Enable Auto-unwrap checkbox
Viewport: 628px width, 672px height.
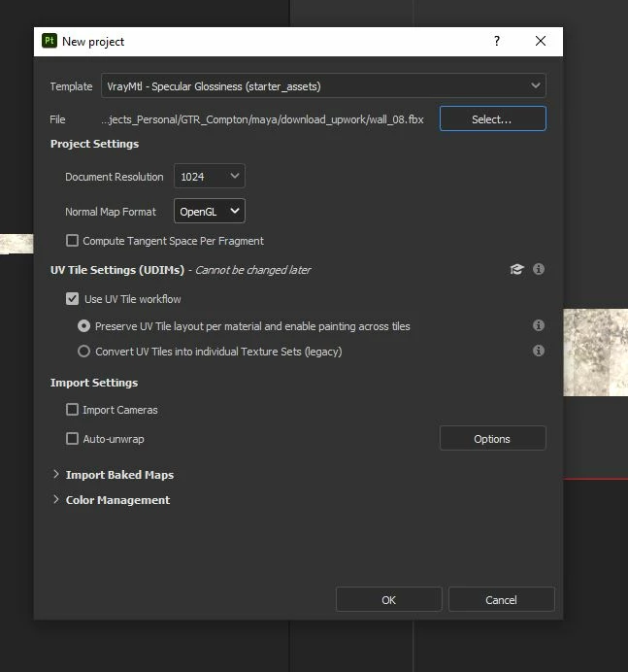coord(73,439)
